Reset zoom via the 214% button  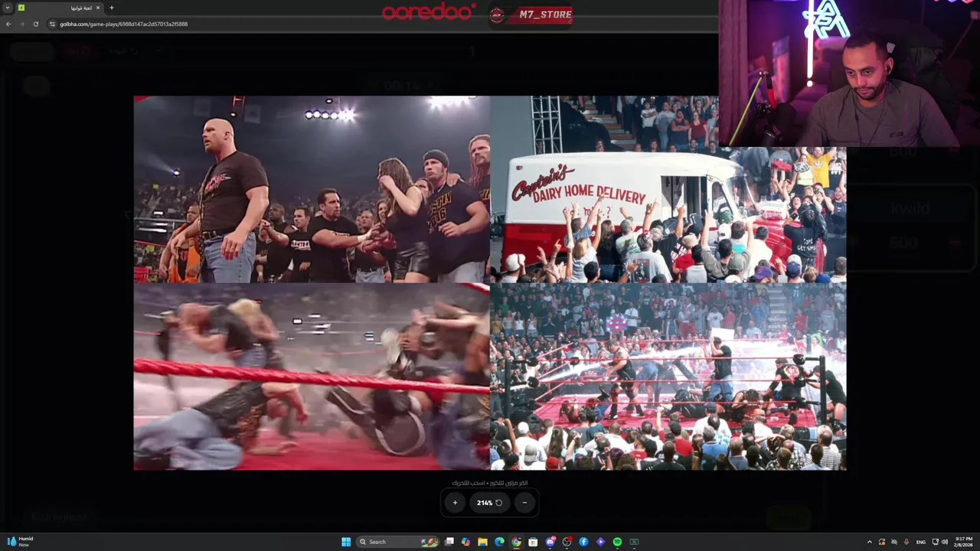point(490,503)
